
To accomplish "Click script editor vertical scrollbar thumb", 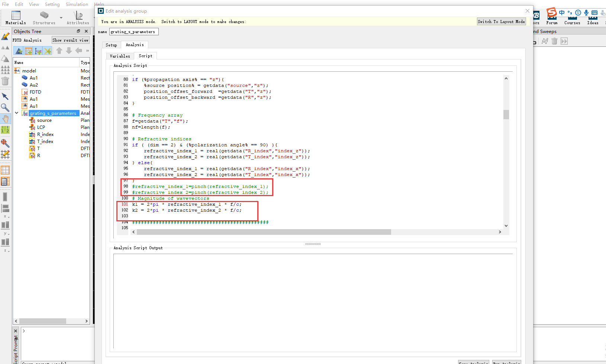I will pyautogui.click(x=506, y=114).
